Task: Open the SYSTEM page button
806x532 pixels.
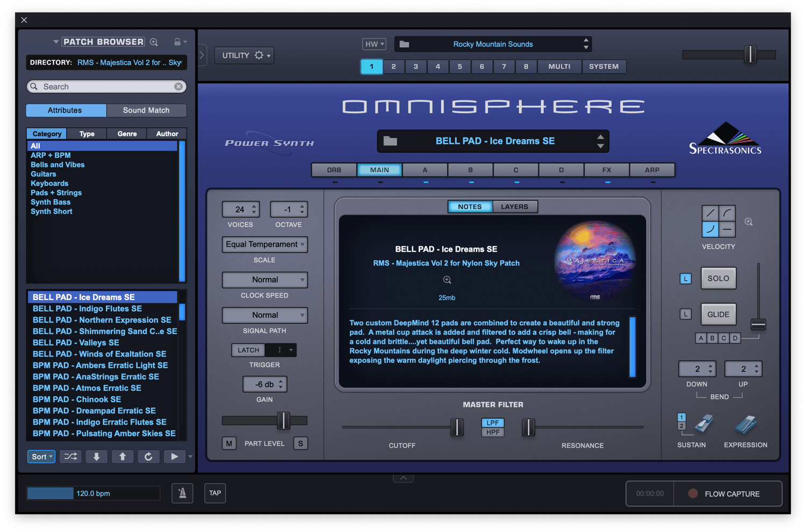Action: click(604, 67)
